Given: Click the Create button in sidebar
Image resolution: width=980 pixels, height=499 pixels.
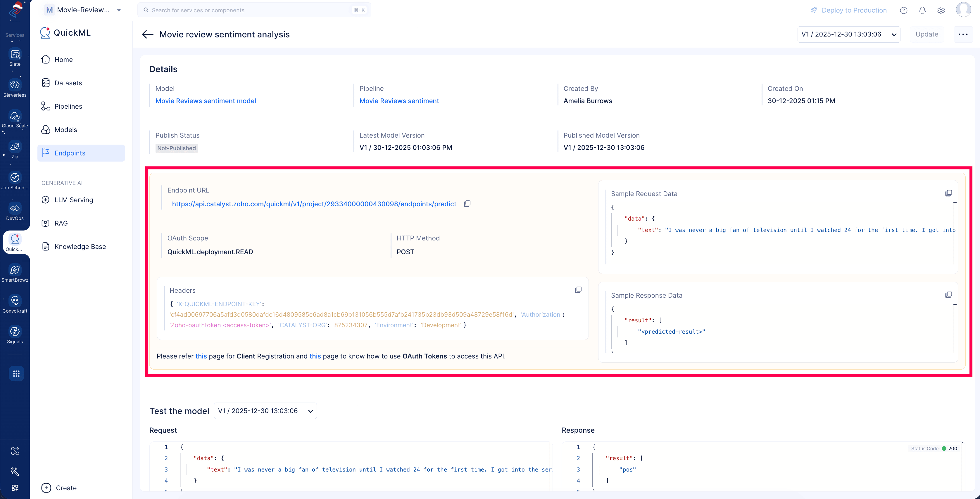Looking at the screenshot, I should point(59,488).
